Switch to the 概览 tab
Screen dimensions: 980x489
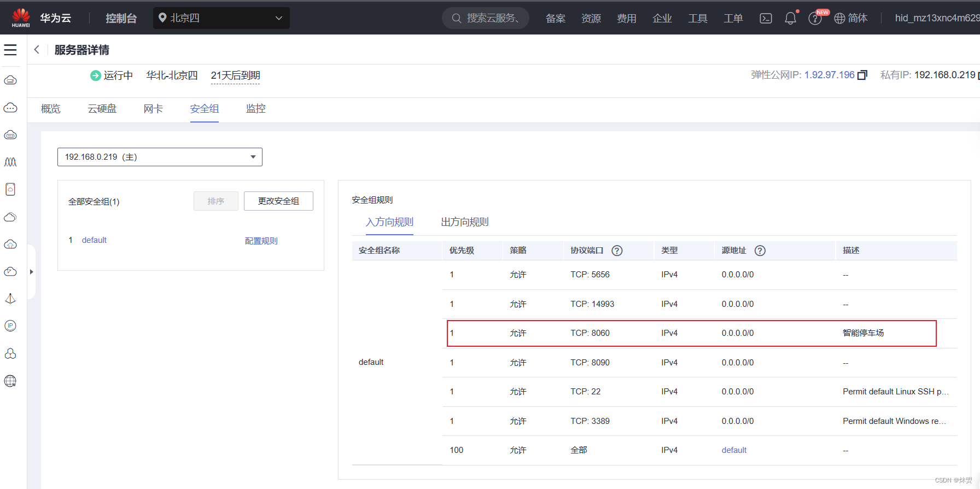coord(51,109)
